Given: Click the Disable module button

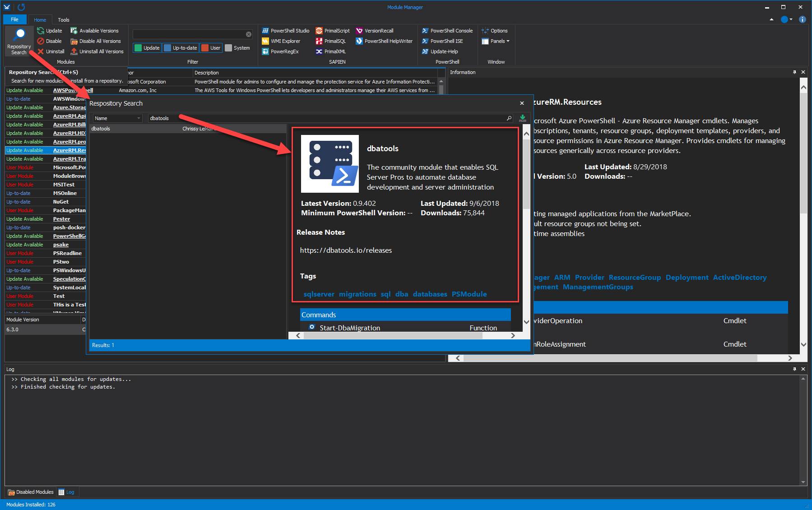Looking at the screenshot, I should tap(49, 41).
